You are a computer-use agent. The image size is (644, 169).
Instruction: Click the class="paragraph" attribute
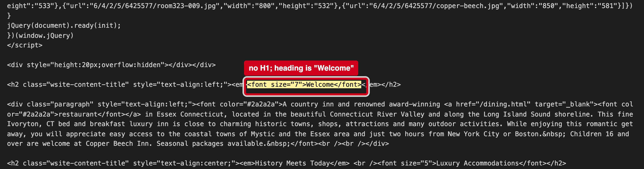pos(60,104)
